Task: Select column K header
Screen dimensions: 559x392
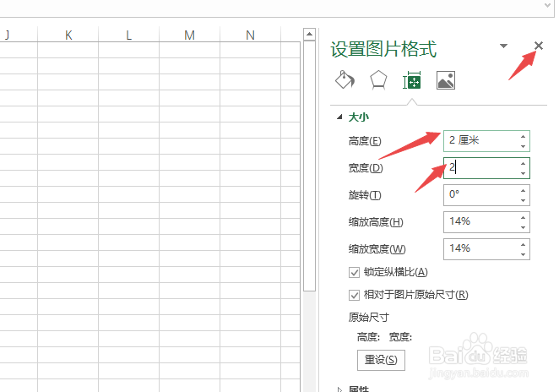Action: coord(68,35)
